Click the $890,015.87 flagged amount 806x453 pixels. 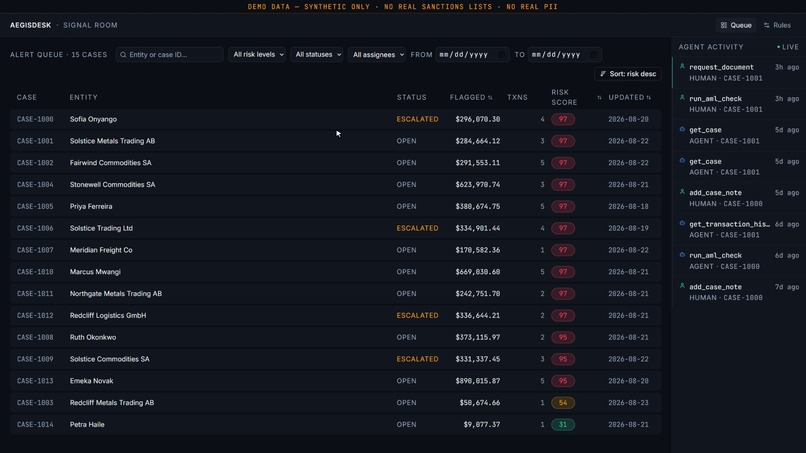(478, 381)
